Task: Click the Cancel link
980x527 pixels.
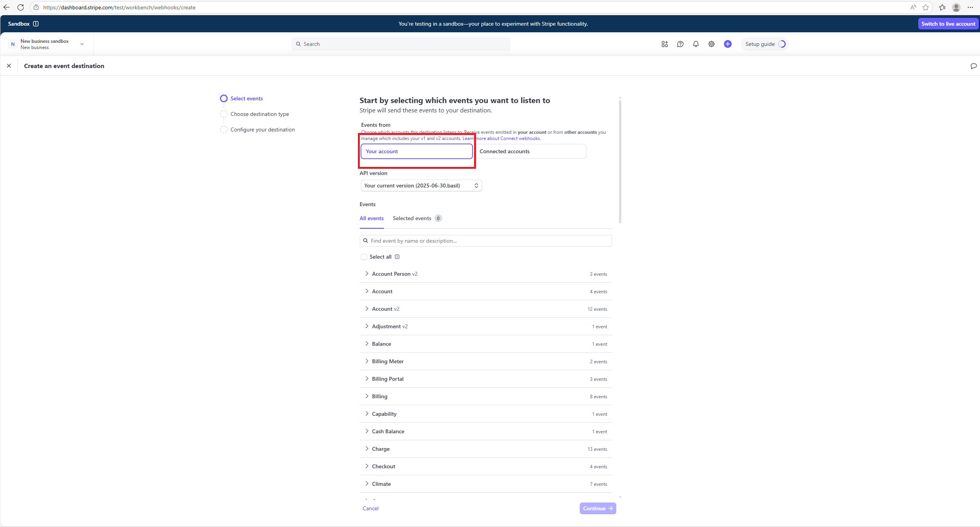Action: pyautogui.click(x=370, y=508)
